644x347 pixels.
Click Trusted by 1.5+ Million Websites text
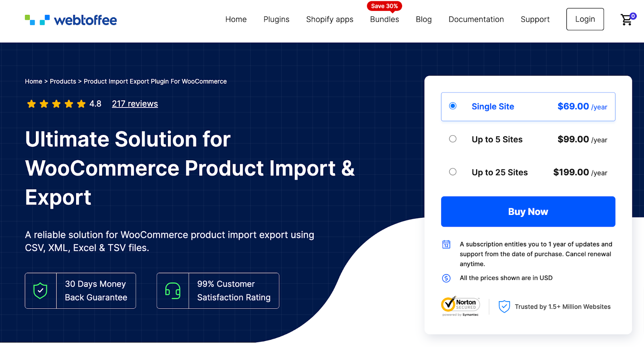(563, 307)
